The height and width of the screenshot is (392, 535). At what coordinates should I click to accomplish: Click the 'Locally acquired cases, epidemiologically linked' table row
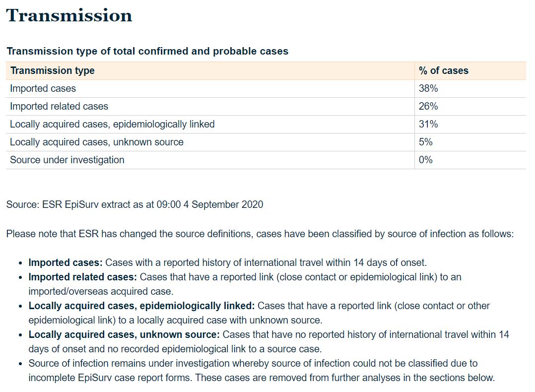(x=112, y=124)
